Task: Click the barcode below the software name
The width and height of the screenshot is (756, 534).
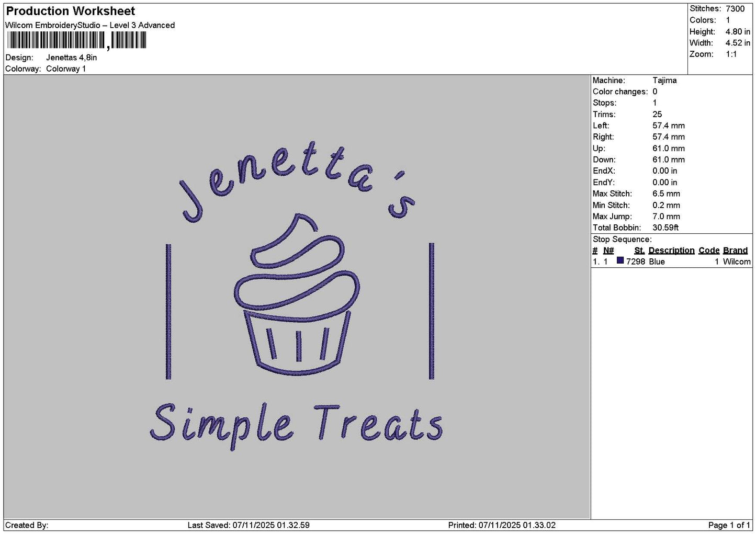Action: point(76,40)
